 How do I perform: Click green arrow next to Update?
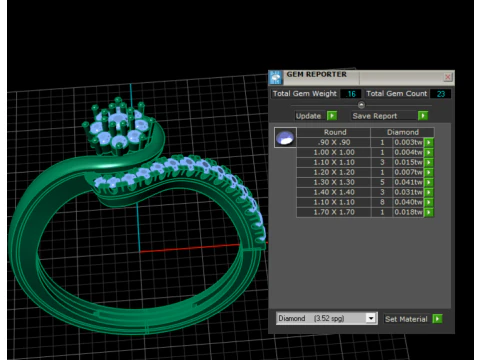(x=332, y=116)
